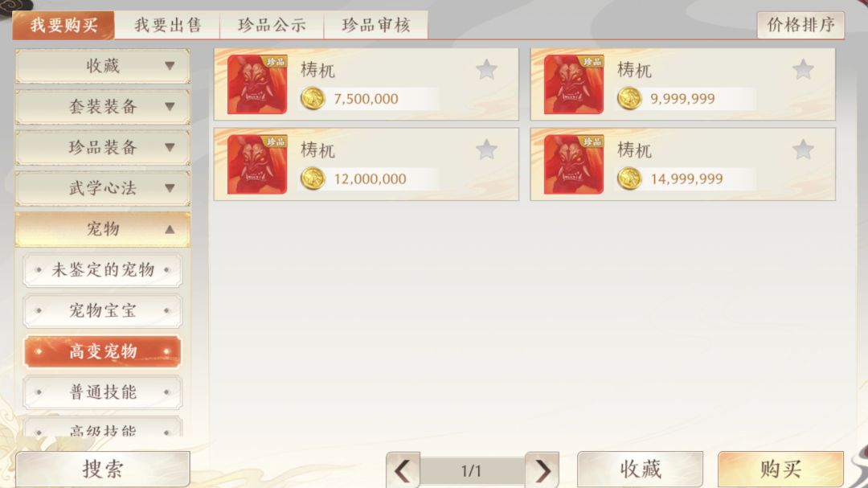Go to previous page with left arrow
The image size is (868, 488).
(403, 470)
